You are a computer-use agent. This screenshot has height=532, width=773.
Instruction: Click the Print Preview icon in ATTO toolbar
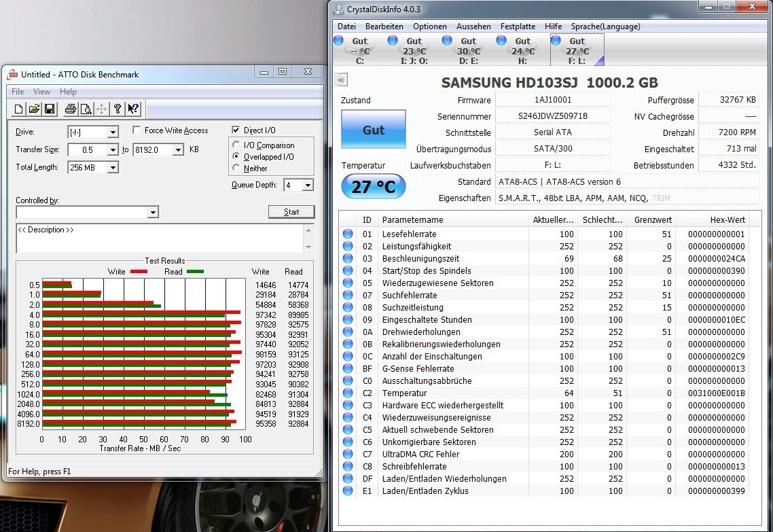tap(86, 109)
